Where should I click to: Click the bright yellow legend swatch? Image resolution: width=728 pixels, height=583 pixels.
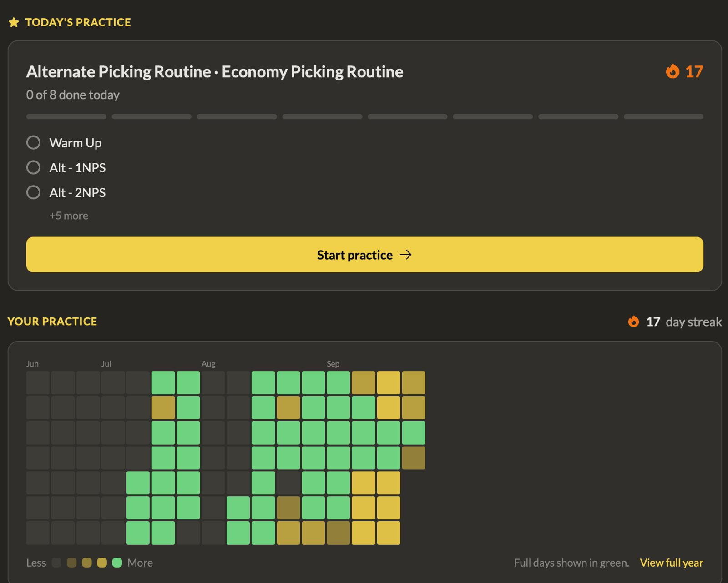(102, 563)
